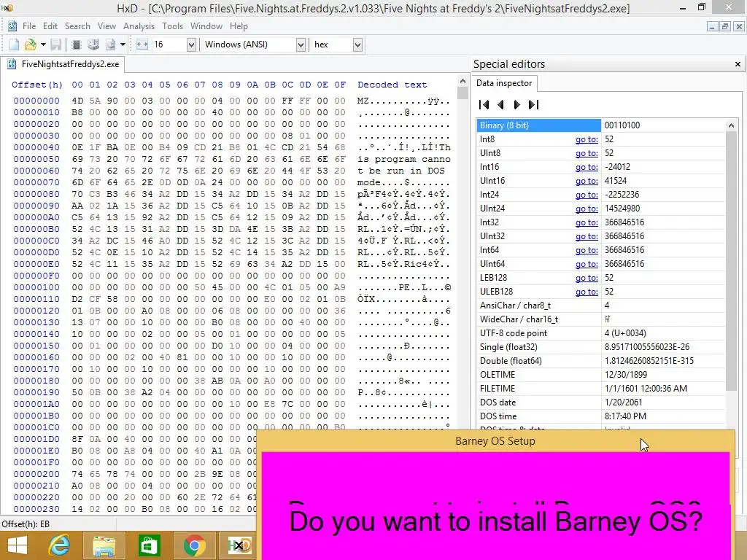747x560 pixels.
Task: Launch Internet Explorer from taskbar
Action: 60,545
